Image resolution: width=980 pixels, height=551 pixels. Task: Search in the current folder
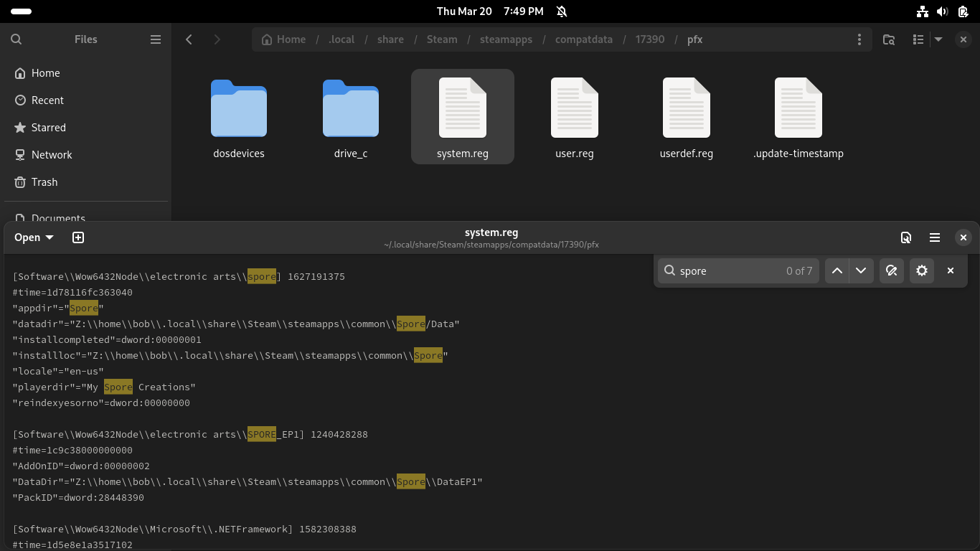[x=889, y=39]
